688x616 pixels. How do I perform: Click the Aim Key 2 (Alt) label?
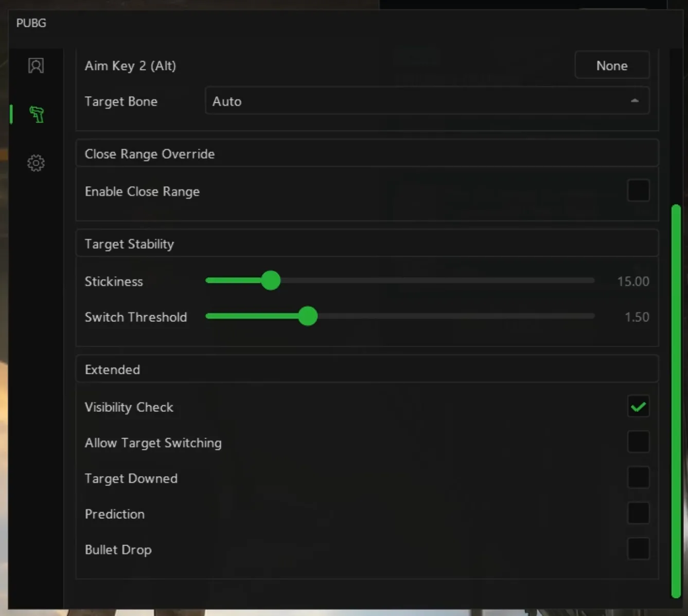click(x=130, y=66)
